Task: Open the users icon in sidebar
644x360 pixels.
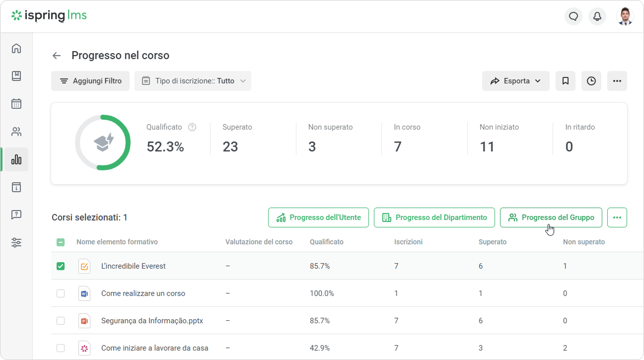Action: tap(16, 132)
